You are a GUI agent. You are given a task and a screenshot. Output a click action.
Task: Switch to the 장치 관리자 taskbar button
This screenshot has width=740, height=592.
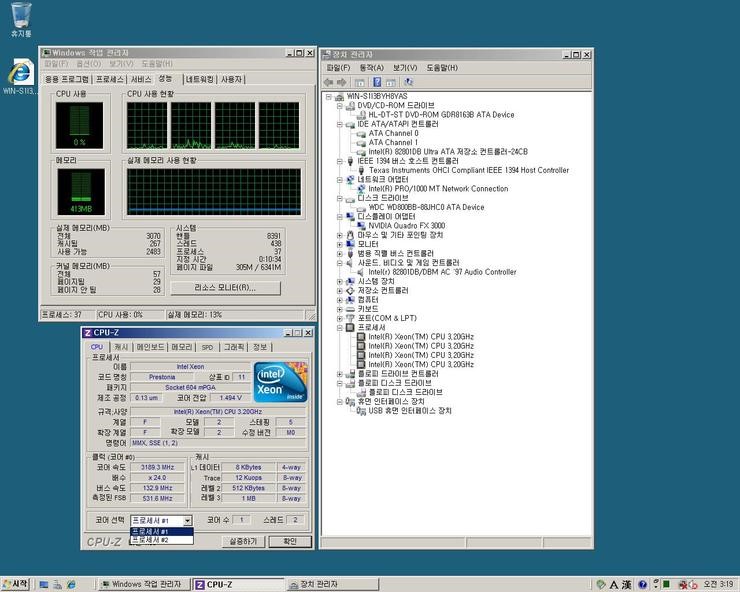point(333,584)
